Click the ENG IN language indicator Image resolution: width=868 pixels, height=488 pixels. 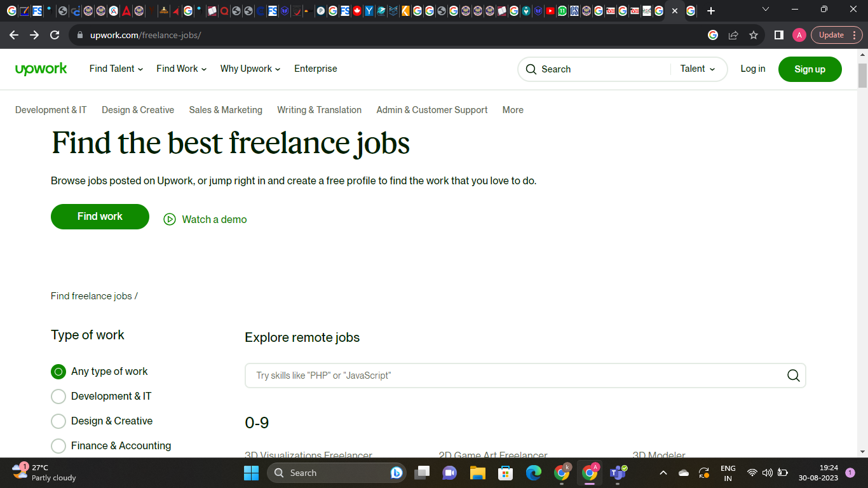(728, 473)
